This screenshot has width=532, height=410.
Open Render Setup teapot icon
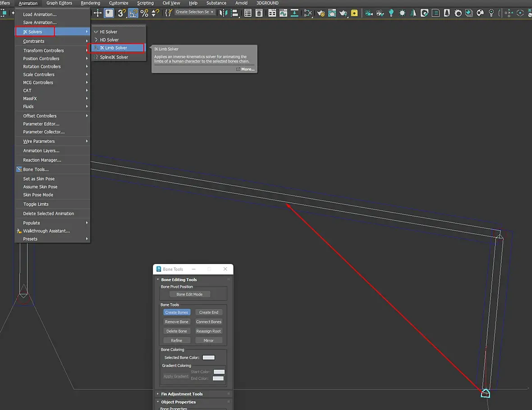click(x=321, y=13)
